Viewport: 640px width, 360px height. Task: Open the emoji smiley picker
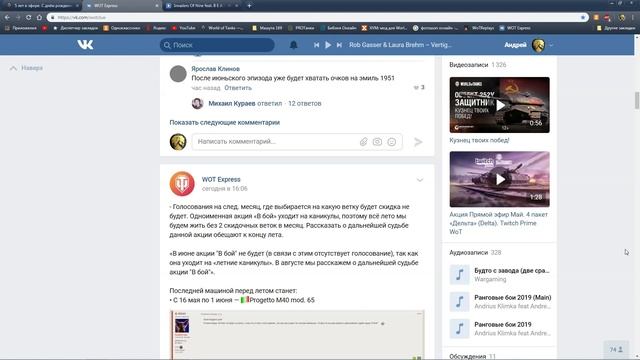(x=391, y=142)
